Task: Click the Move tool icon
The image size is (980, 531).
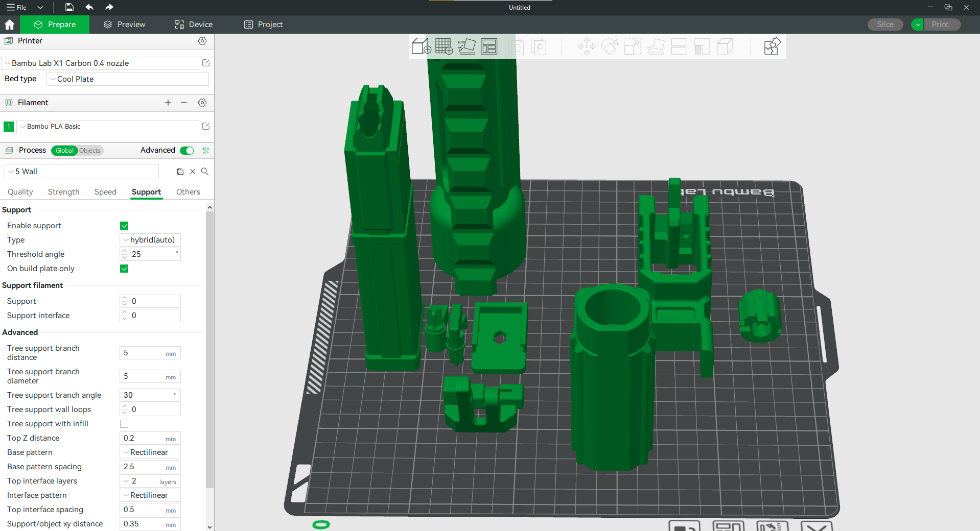Action: coord(587,46)
